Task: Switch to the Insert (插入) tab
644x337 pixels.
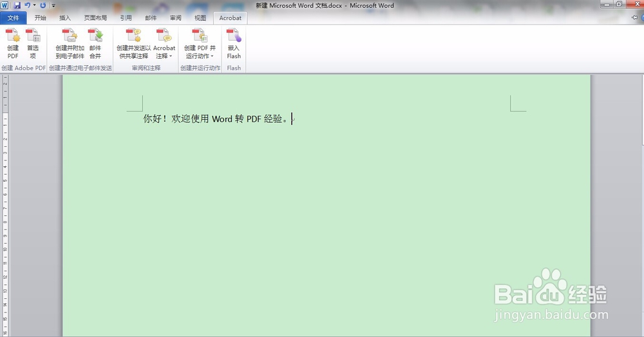Action: (x=65, y=17)
